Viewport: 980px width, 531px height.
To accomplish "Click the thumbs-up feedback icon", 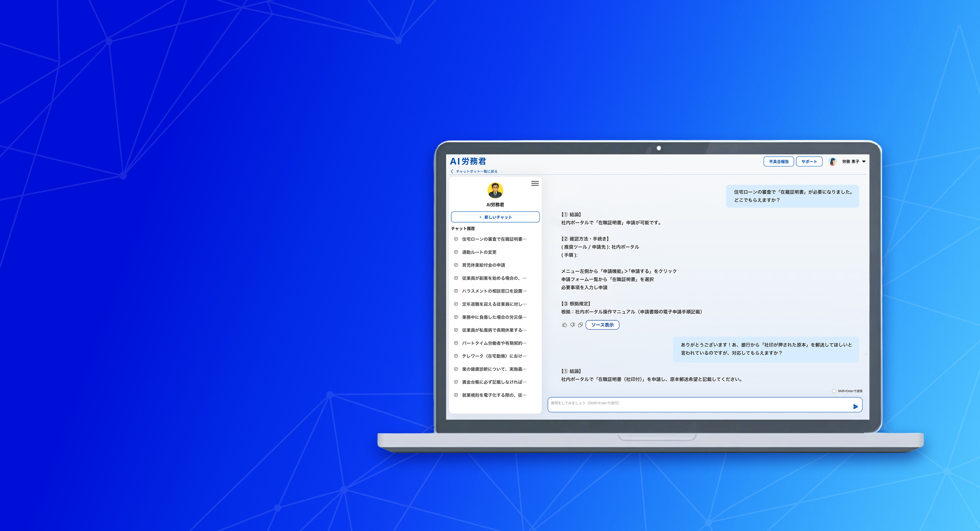I will (x=565, y=325).
